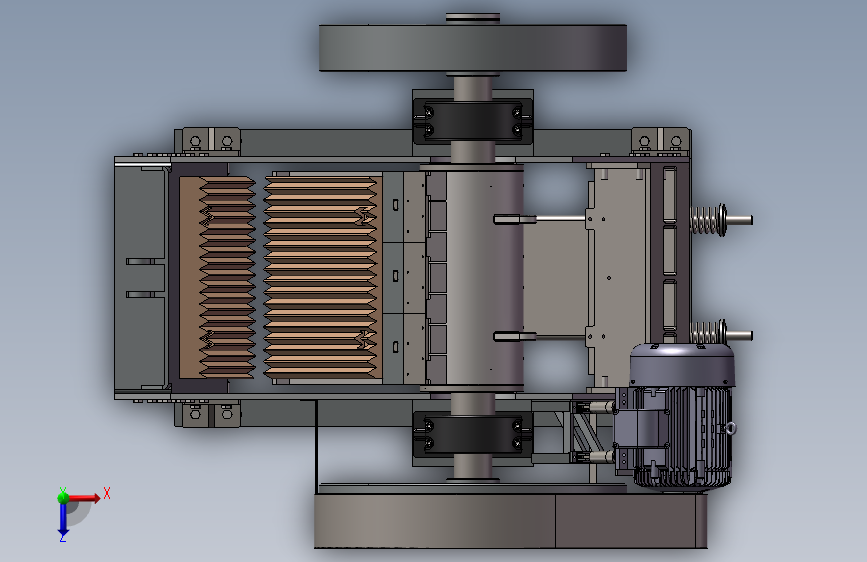
Task: Select the fixed jaw plate on the left
Action: click(x=217, y=277)
